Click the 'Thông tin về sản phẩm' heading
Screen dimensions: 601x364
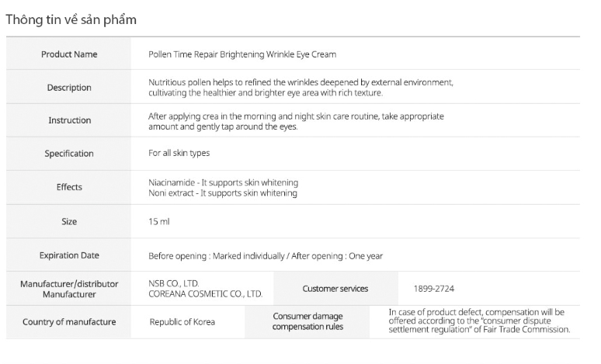(x=71, y=20)
